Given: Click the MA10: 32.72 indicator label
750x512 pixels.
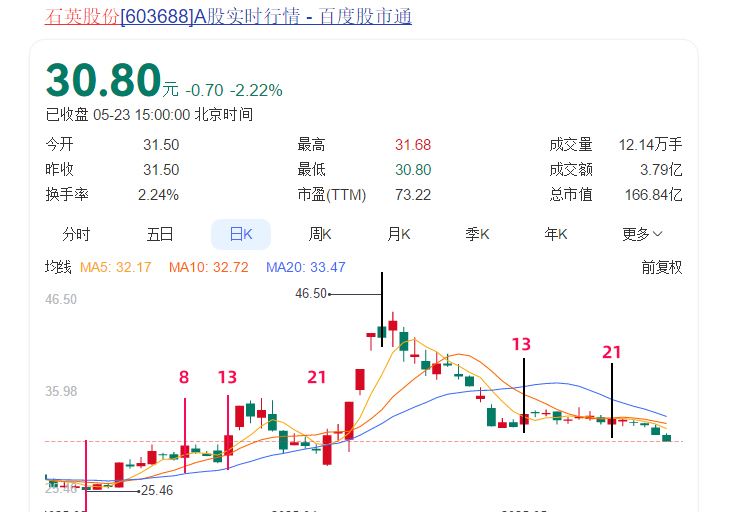Looking at the screenshot, I should pyautogui.click(x=209, y=267).
